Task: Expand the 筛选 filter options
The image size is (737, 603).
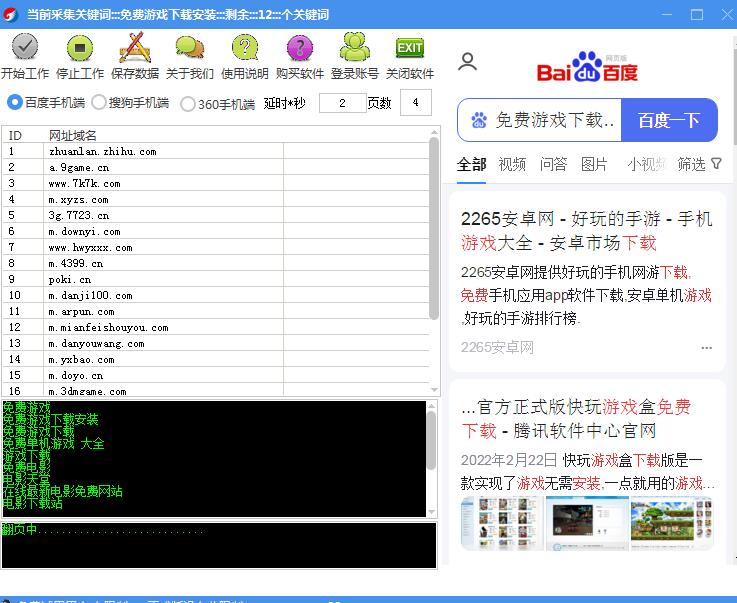Action: click(x=699, y=164)
